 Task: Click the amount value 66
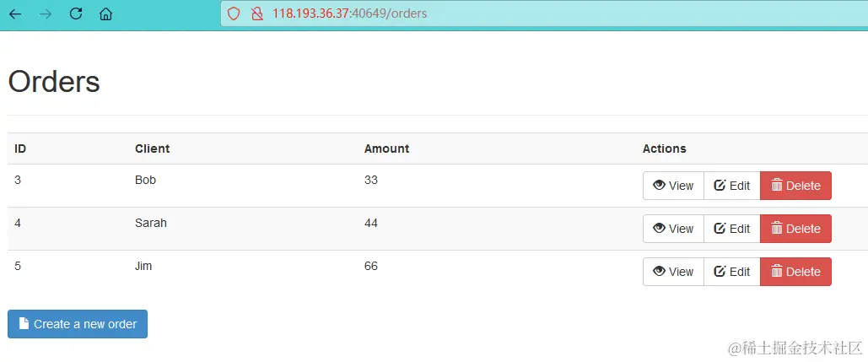coord(371,267)
